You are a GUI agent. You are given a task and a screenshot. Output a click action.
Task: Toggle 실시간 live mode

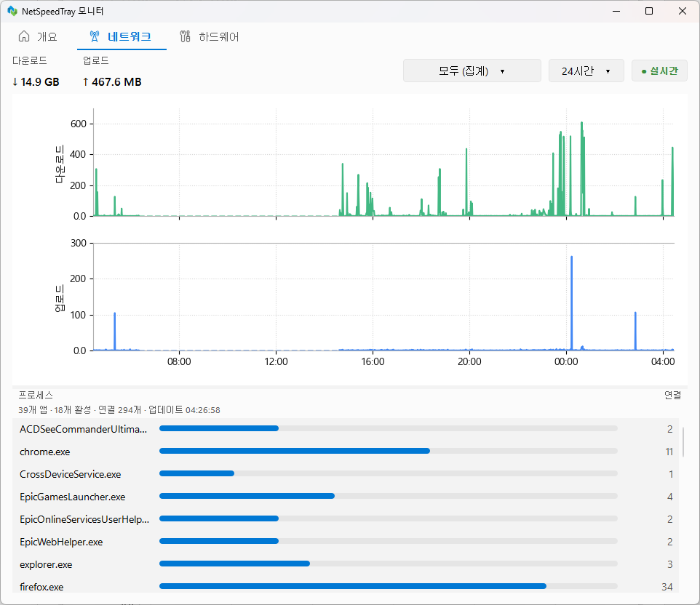(x=659, y=71)
